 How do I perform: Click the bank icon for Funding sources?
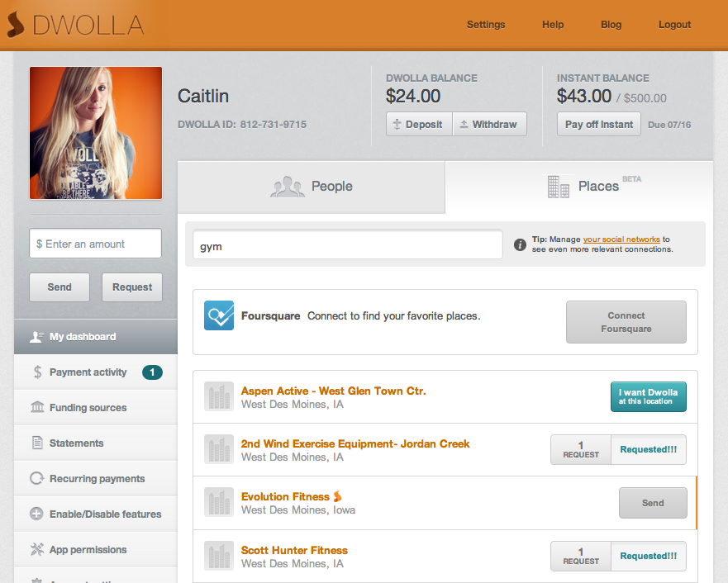click(x=37, y=407)
